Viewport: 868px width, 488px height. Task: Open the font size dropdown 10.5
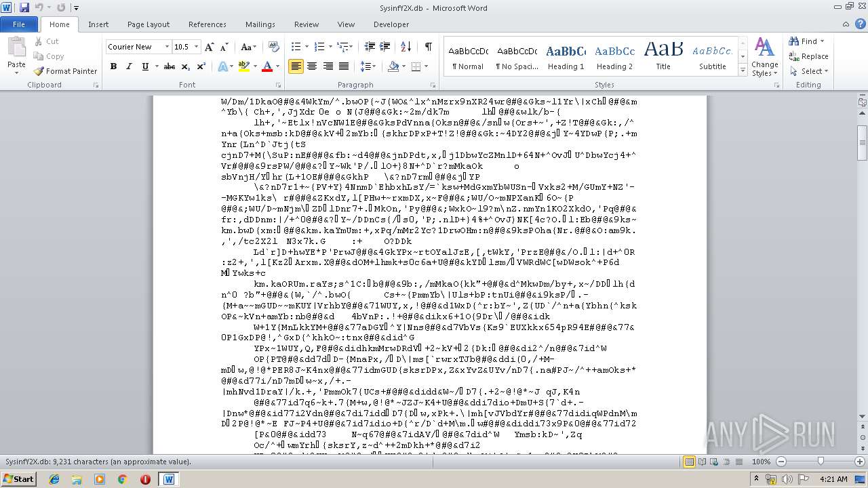(197, 47)
